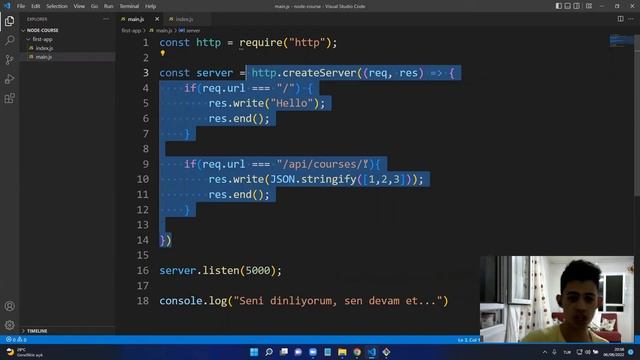
Task: Open the Manage gear icon
Action: tap(9, 325)
